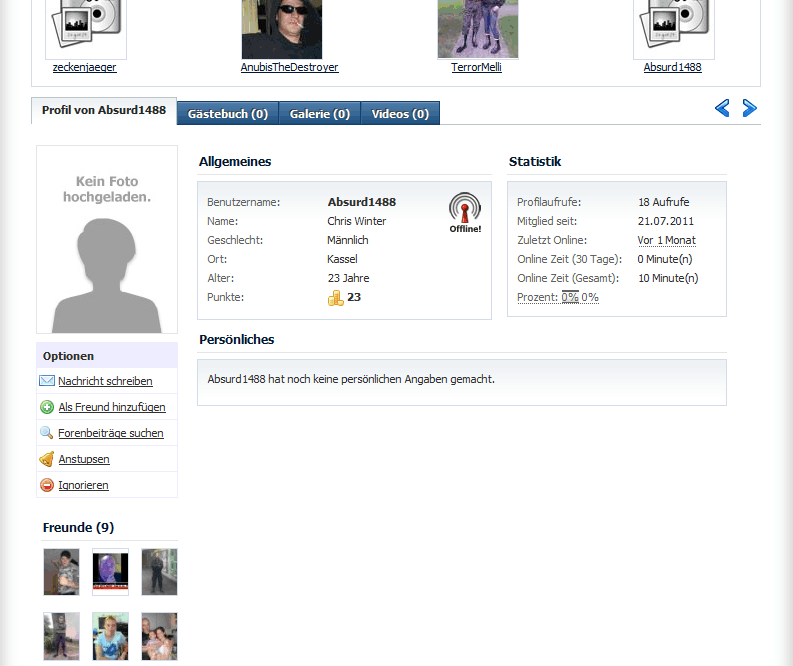Open the TerrorMelli username link
This screenshot has width=793, height=666.
click(476, 68)
